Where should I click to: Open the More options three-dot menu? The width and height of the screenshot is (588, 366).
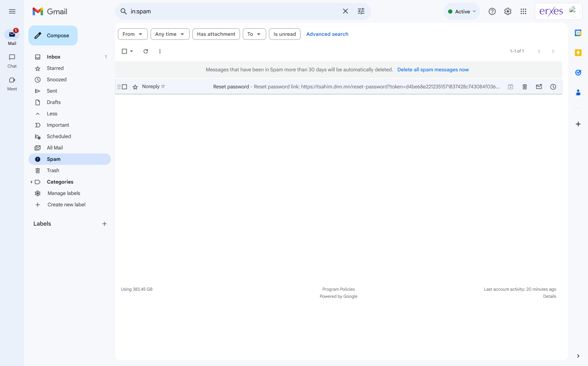(x=160, y=51)
